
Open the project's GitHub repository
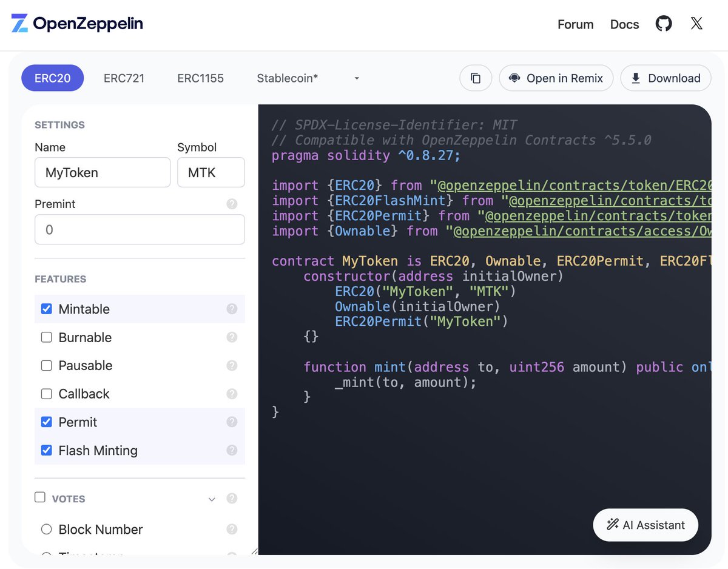[664, 24]
